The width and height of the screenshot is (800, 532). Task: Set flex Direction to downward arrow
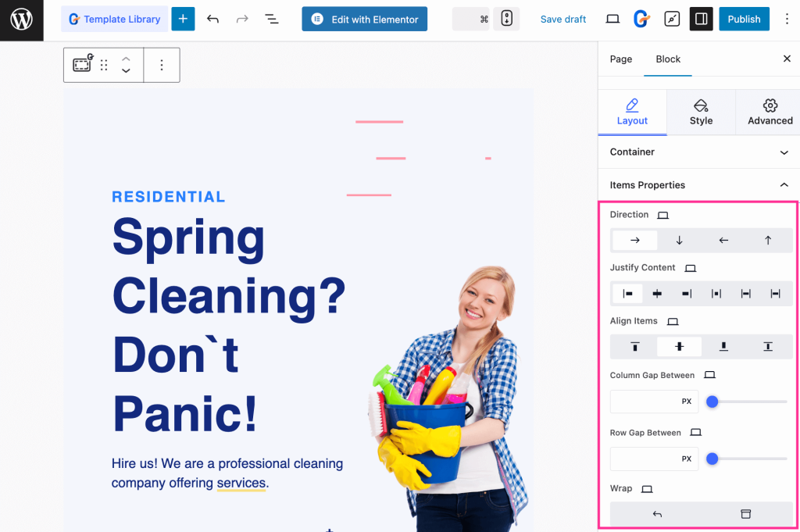(x=678, y=240)
